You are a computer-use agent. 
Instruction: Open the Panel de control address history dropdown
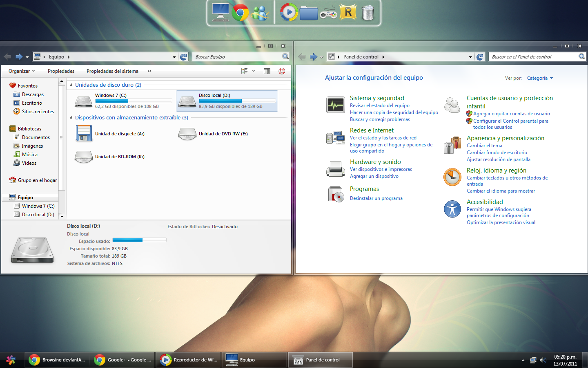pos(470,57)
